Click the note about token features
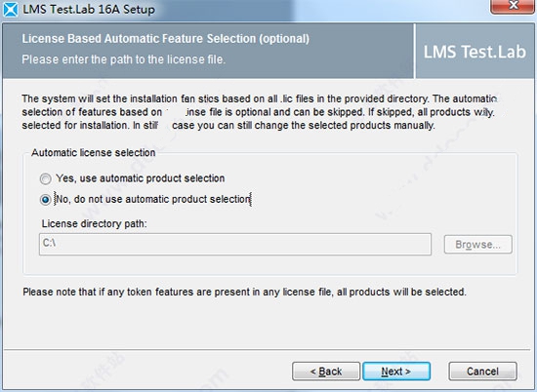537x392 pixels. (x=244, y=292)
